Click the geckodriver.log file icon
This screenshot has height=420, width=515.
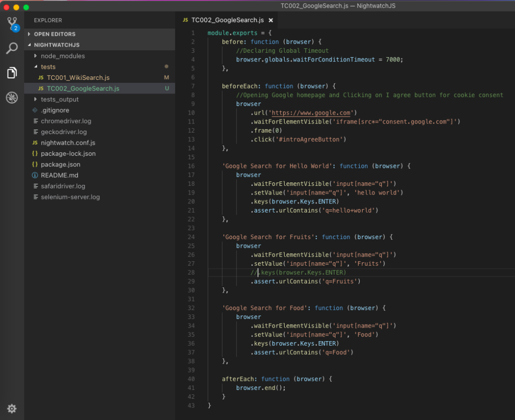tap(36, 132)
